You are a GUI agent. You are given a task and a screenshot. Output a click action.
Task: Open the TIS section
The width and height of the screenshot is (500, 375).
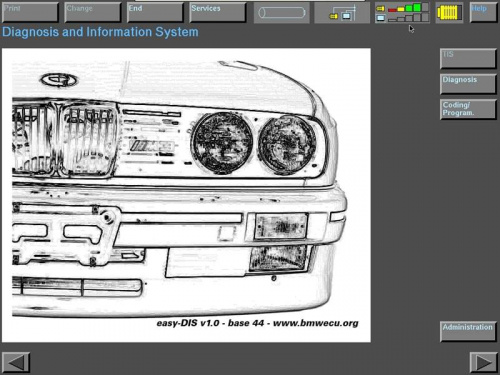pyautogui.click(x=468, y=59)
